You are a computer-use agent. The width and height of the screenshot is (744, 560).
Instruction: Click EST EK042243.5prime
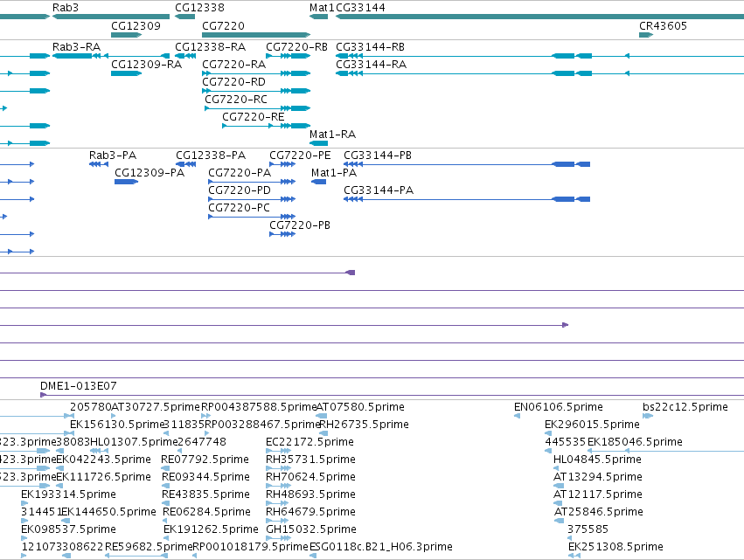pos(103,459)
